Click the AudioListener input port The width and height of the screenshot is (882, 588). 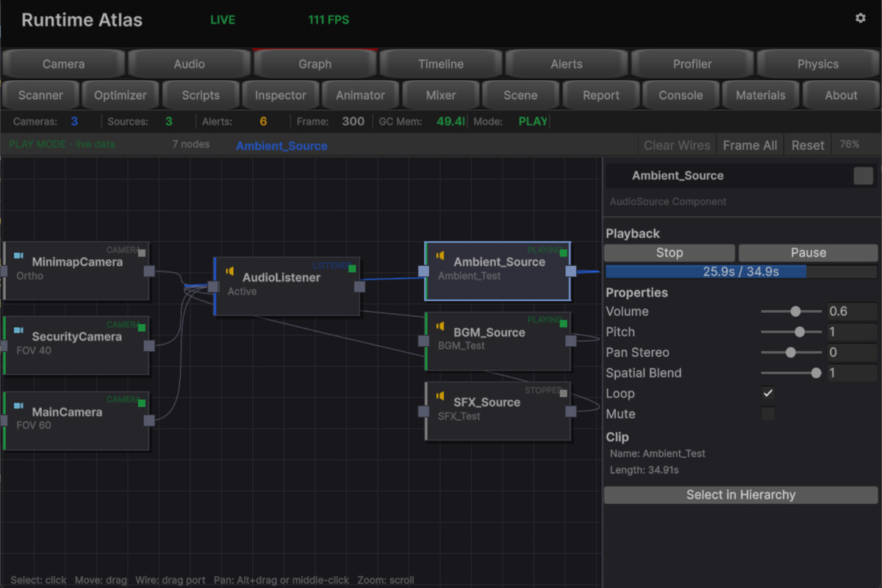pyautogui.click(x=213, y=287)
